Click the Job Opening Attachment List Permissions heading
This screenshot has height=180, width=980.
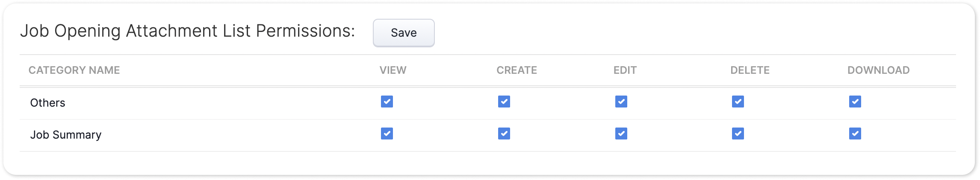(x=187, y=31)
